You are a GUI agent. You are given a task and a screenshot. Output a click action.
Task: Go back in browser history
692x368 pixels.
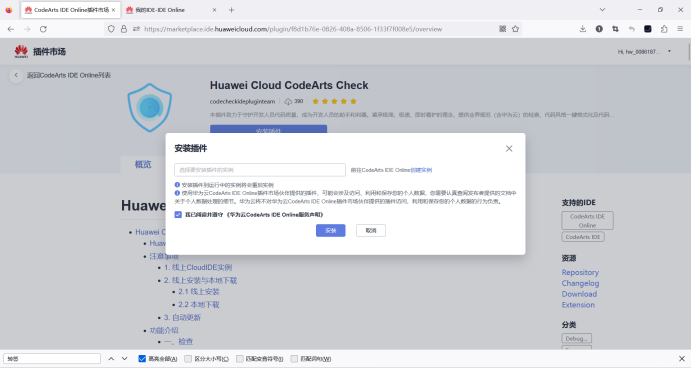[11, 29]
